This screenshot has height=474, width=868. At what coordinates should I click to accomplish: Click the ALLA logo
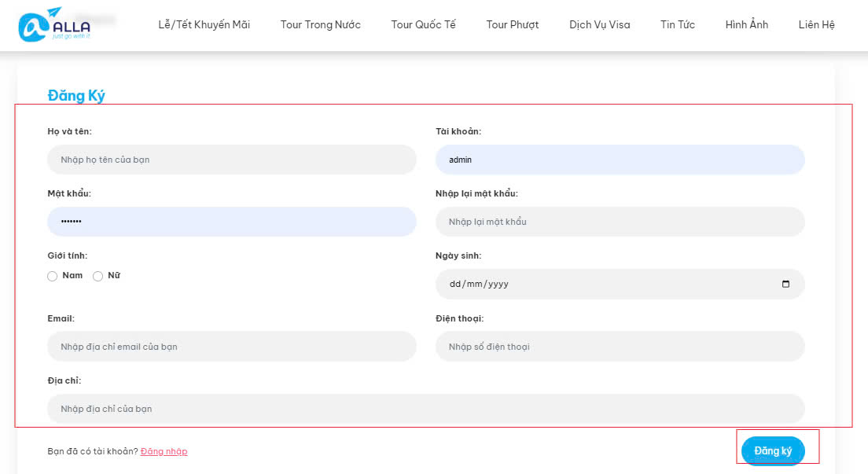[x=54, y=24]
